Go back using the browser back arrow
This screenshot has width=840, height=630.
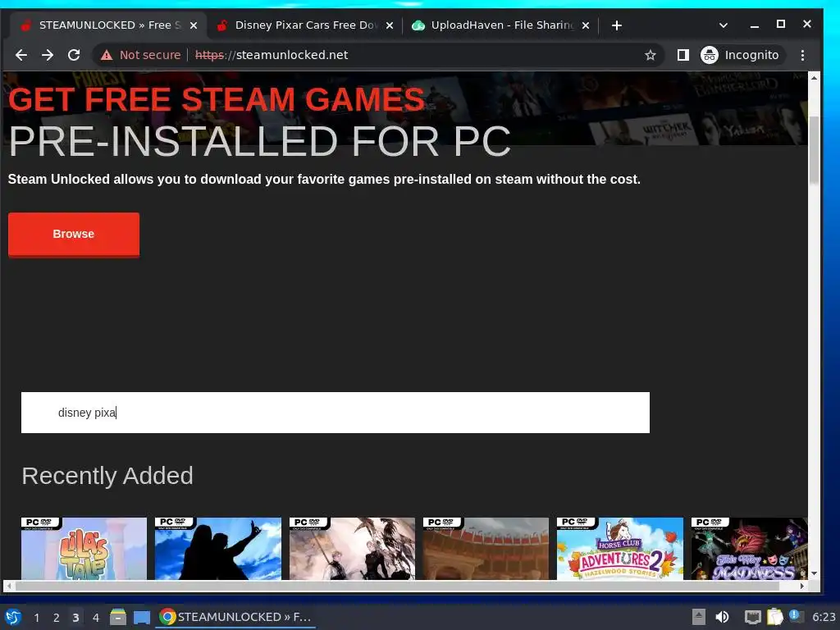21,55
